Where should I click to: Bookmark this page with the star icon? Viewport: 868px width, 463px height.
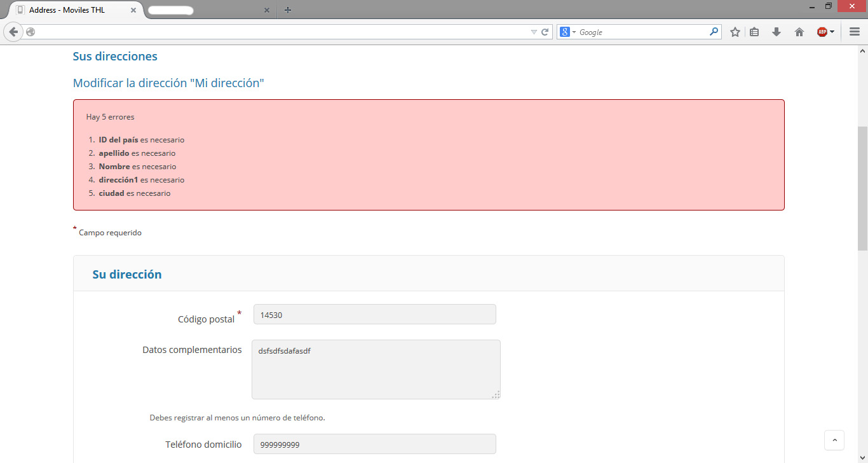(x=735, y=32)
